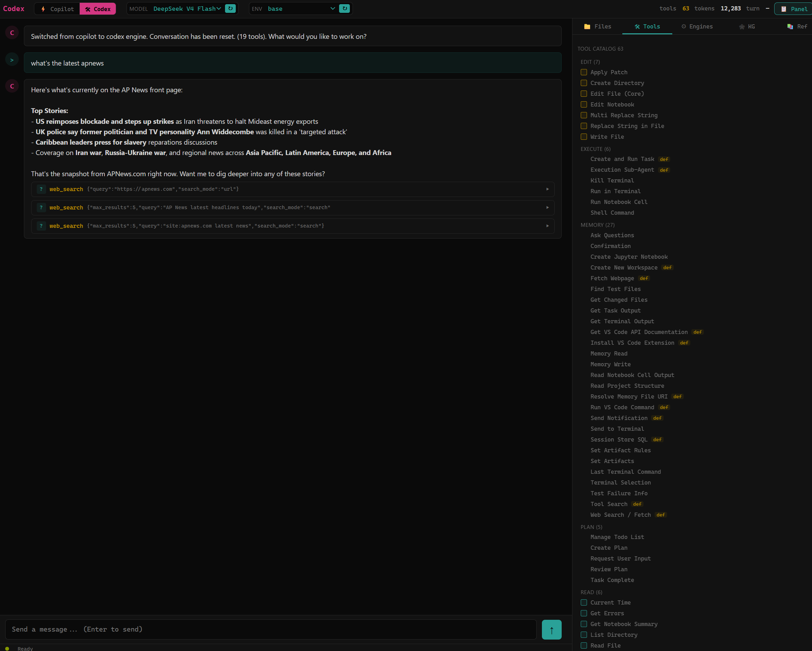Collapse the EXECUTE (6) category

click(595, 149)
